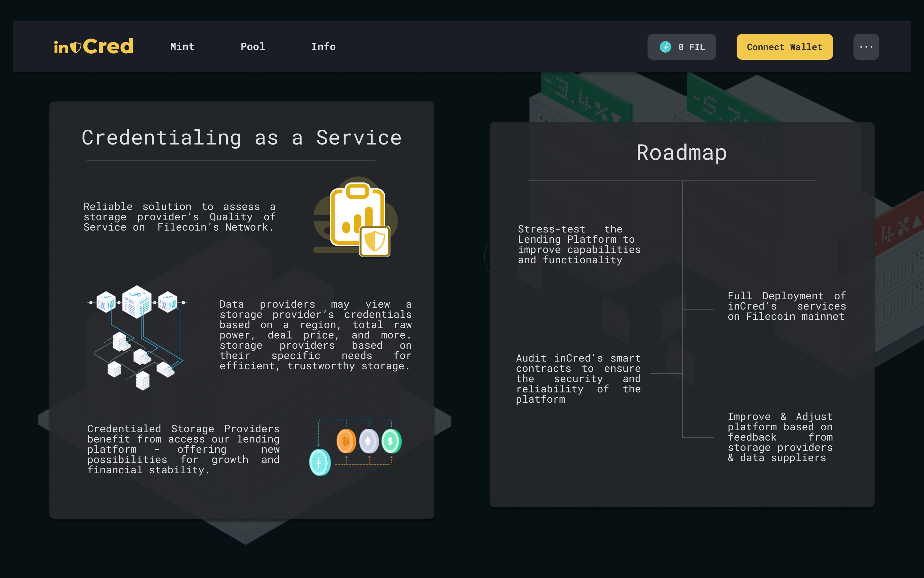Click the teal Filecoin coin icon
Viewport: 924px width, 578px height.
[320, 462]
